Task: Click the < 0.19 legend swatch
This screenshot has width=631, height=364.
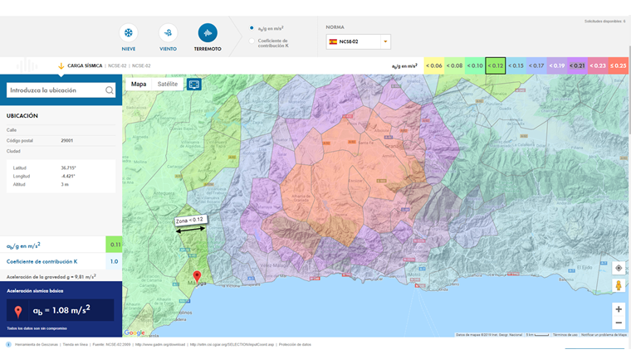Action: (x=557, y=66)
